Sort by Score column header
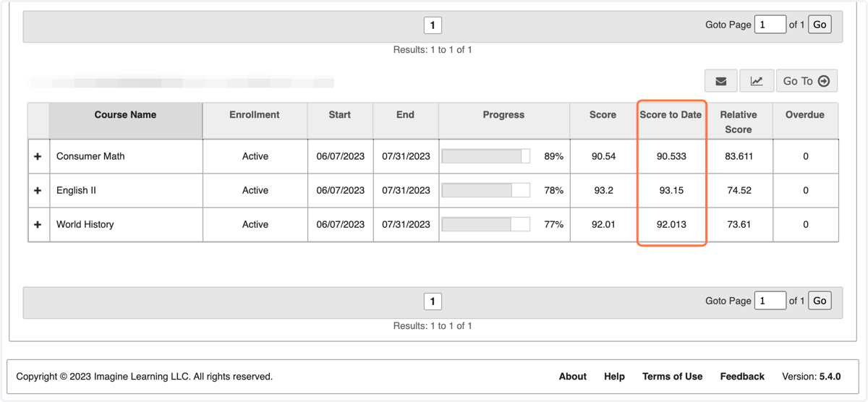Viewport: 868px width, 402px height. [x=603, y=120]
